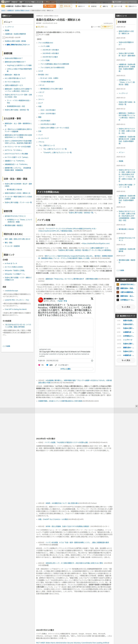This screenshot has height=644, width=138.
Task: Click ここを編集 under left menu
Action: pos(6,346)
